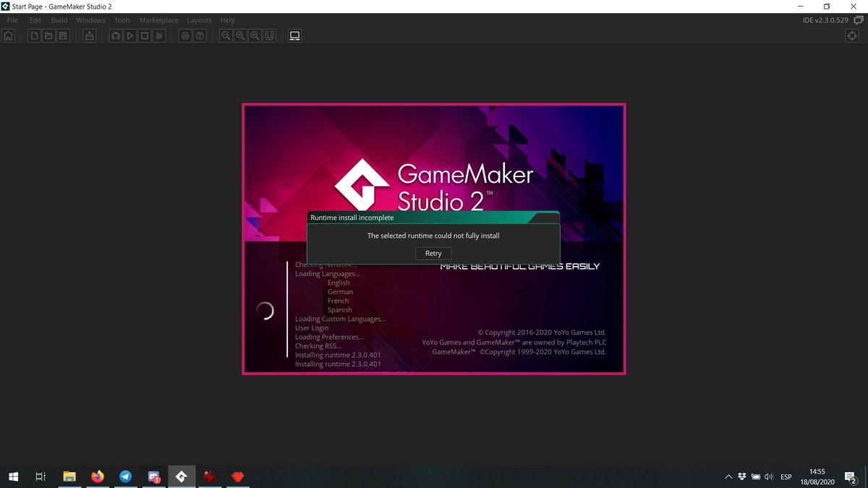Open the Windows menu
Screen dimensions: 868x488
[90, 20]
